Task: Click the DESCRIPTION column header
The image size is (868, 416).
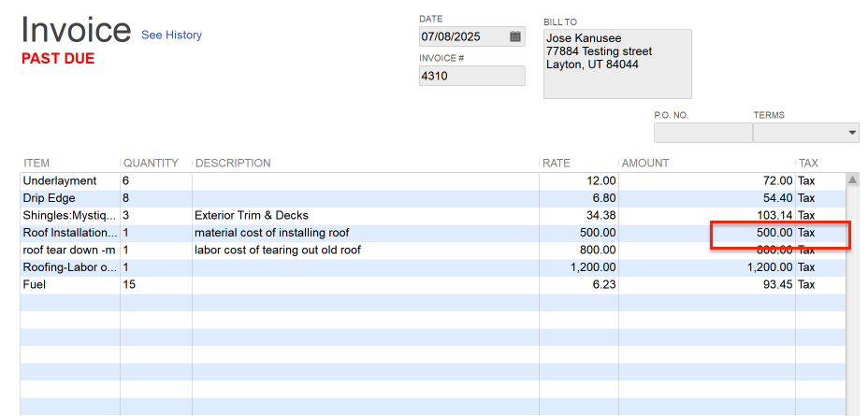Action: 233,164
